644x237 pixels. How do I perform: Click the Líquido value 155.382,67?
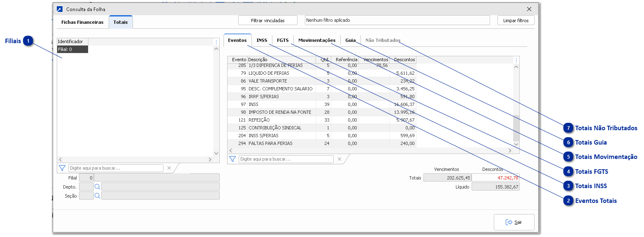(496, 187)
